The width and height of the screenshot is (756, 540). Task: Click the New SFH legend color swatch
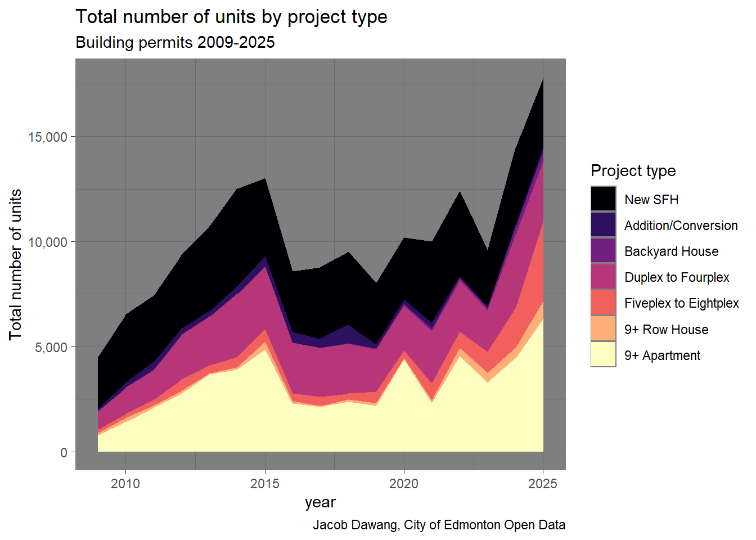click(603, 199)
